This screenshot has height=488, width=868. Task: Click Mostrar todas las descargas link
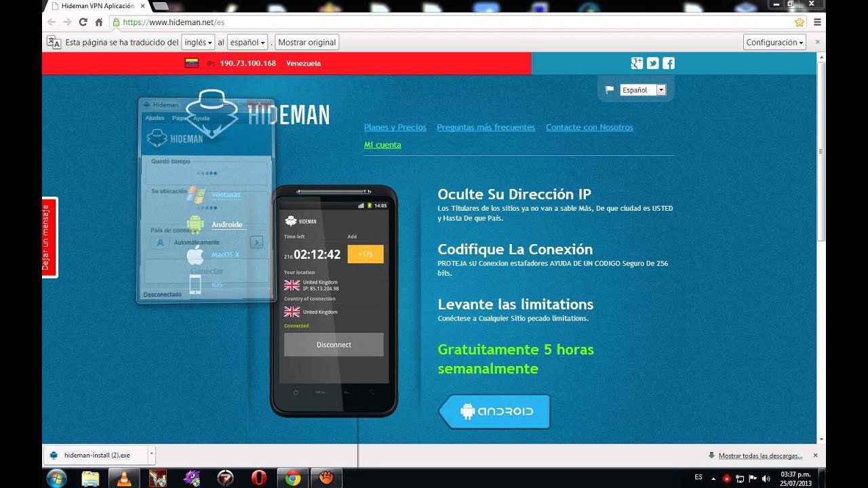click(760, 456)
